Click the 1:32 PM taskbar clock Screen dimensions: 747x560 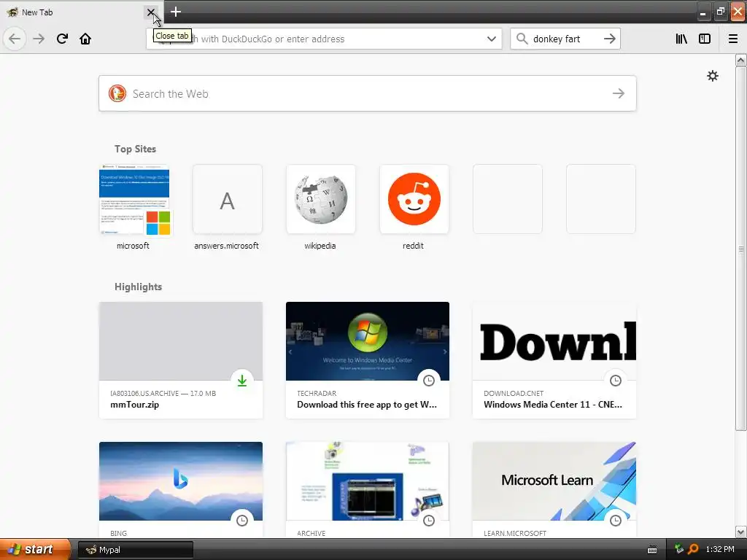point(720,549)
